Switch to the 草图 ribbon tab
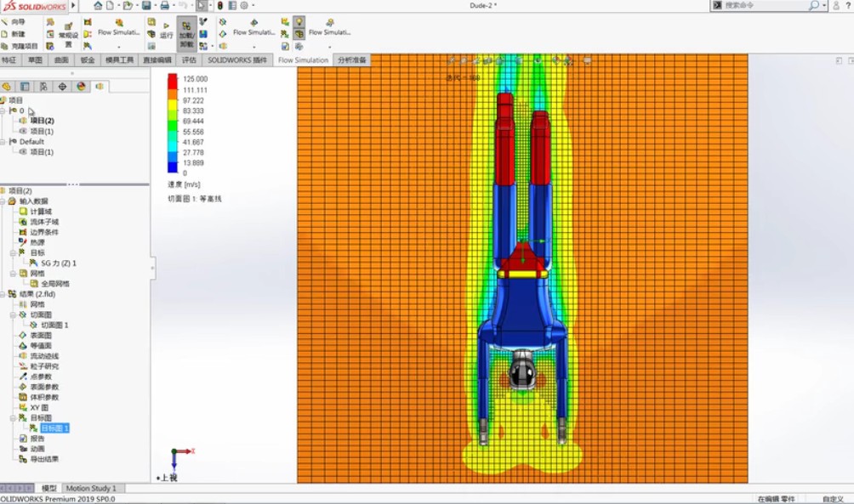 click(35, 59)
